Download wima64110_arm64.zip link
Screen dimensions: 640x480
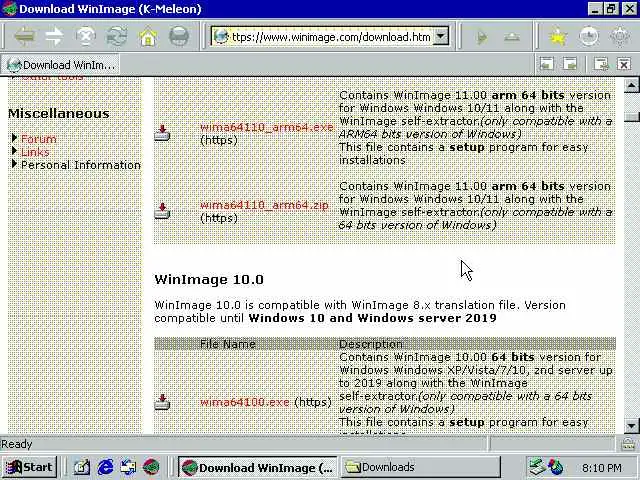[264, 204]
